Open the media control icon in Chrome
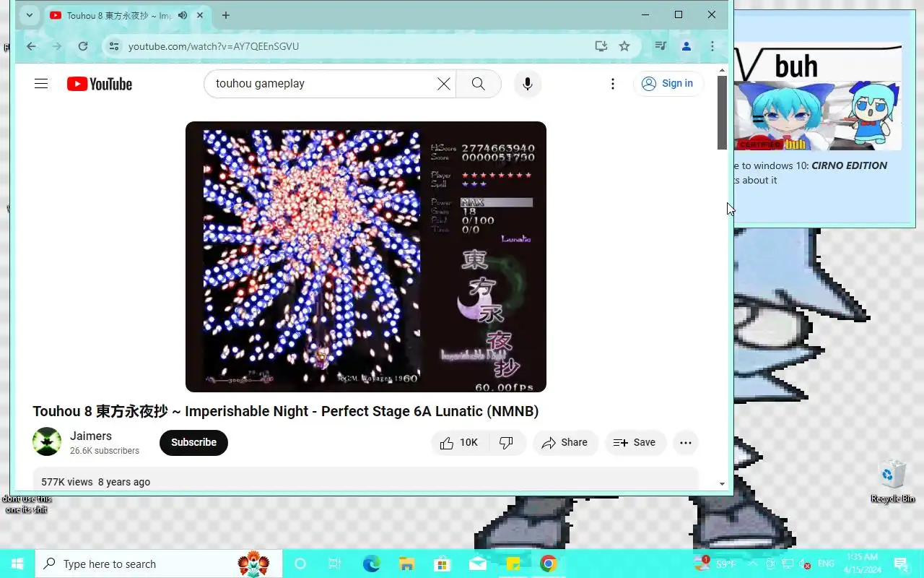This screenshot has height=578, width=924. point(660,46)
